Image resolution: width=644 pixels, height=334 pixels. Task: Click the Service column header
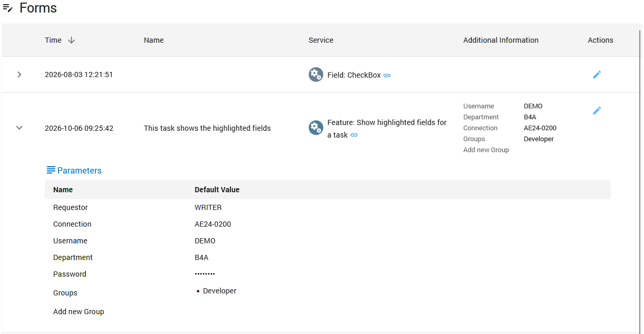(x=321, y=40)
